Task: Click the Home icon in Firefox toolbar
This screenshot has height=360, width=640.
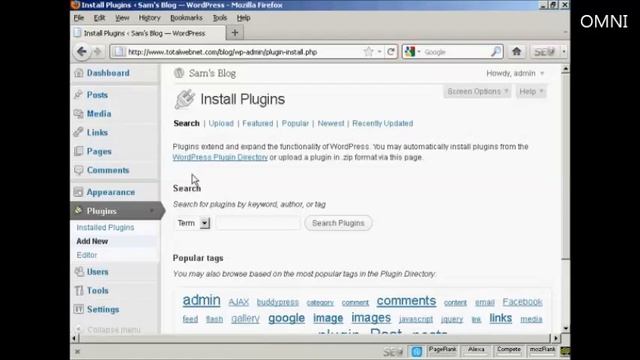Action: (x=517, y=51)
